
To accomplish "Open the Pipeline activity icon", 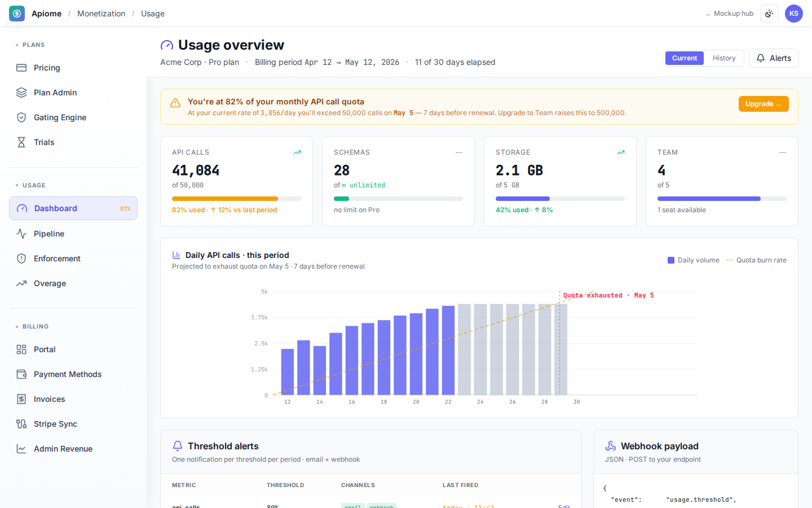I will click(21, 234).
